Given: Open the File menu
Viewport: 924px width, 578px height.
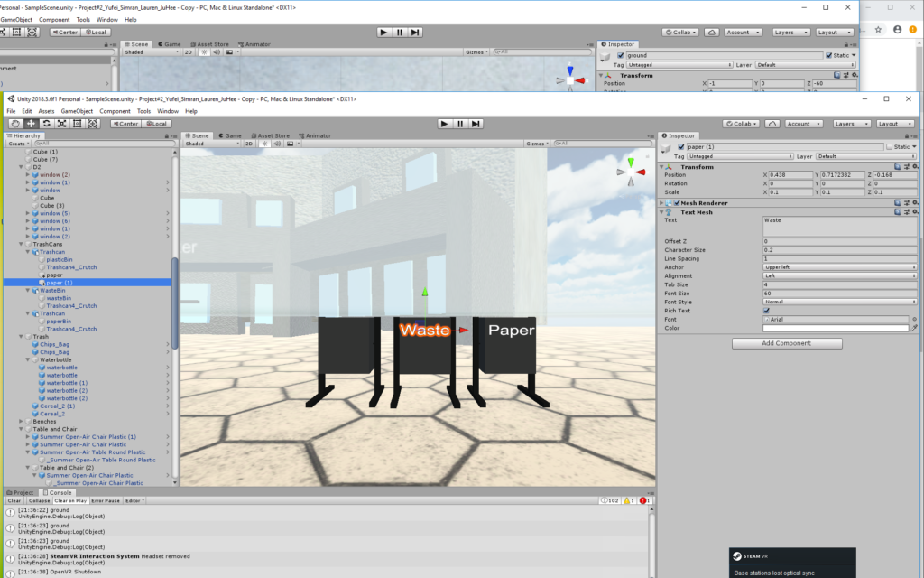Looking at the screenshot, I should click(11, 111).
